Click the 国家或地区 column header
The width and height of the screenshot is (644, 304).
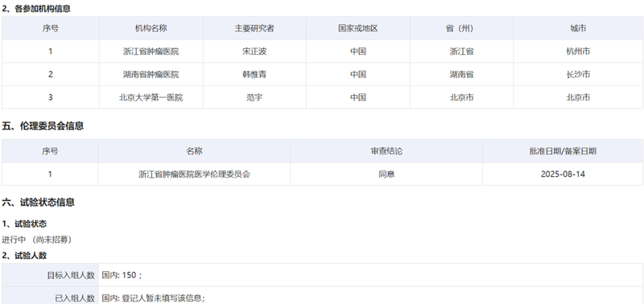[x=358, y=28]
